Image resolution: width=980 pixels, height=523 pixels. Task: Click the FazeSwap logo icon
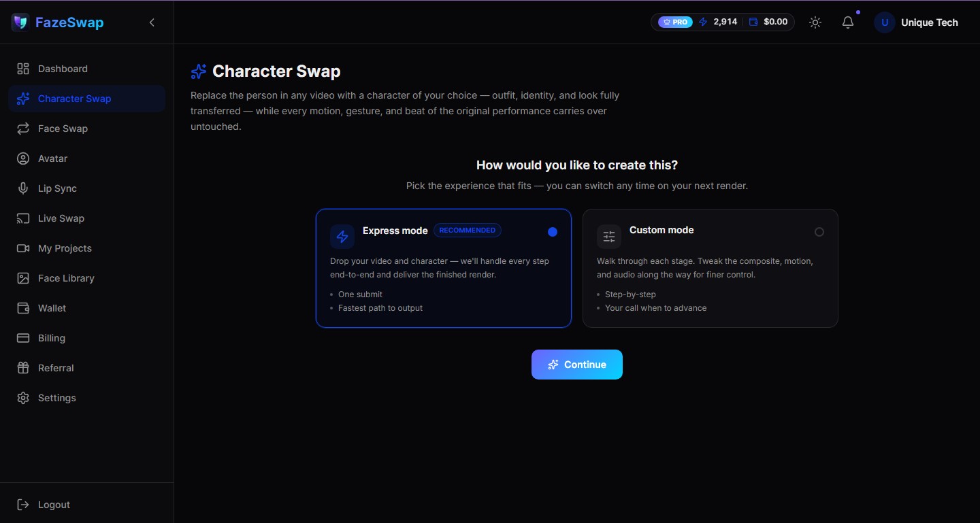[x=20, y=22]
